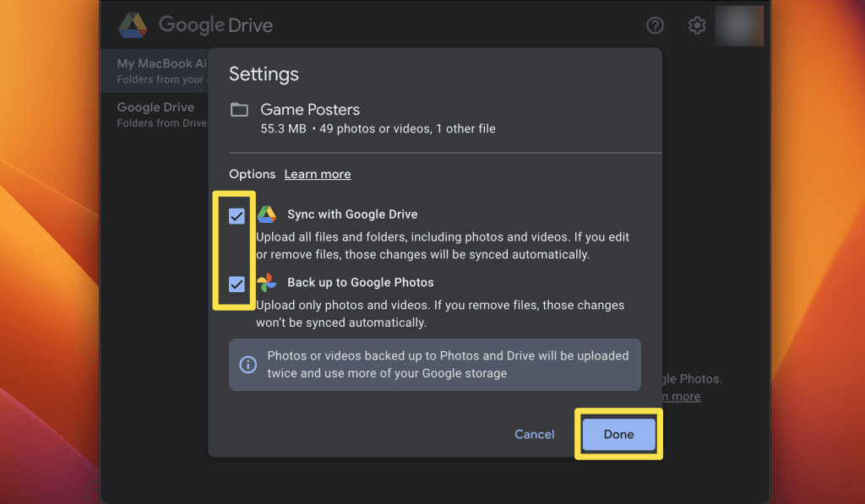This screenshot has width=865, height=504.
Task: Select the Google Drive sidebar tab
Action: 155,115
